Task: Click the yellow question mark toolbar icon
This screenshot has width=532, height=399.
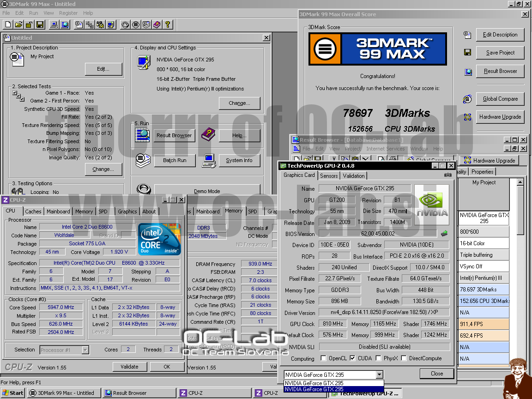Action: pos(168,25)
